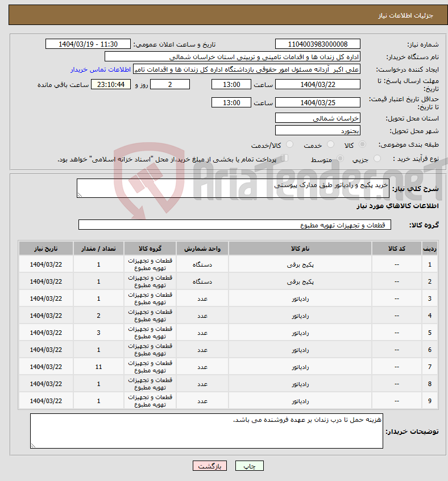Click پکیج برقی in row 2
This screenshot has width=448, height=481.
point(300,281)
